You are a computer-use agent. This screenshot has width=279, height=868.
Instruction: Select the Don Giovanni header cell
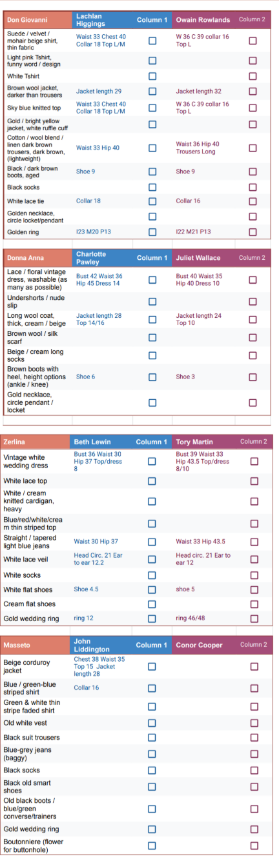tap(37, 20)
